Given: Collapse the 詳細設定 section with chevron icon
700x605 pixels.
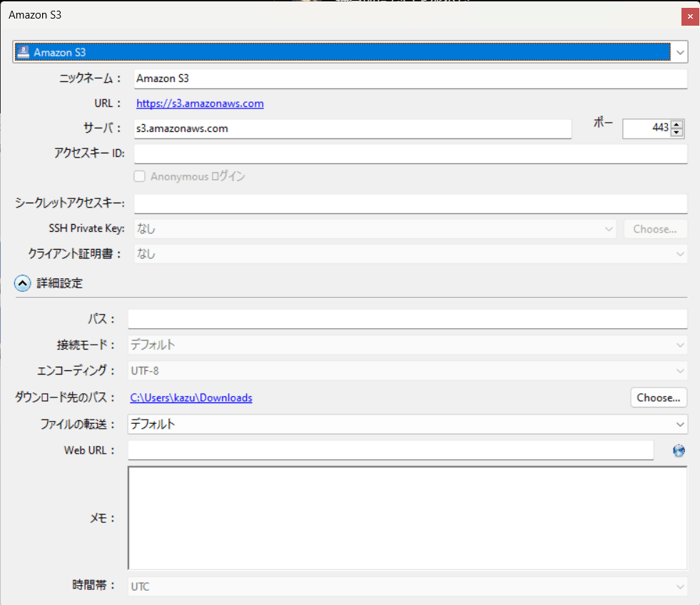Looking at the screenshot, I should click(22, 283).
